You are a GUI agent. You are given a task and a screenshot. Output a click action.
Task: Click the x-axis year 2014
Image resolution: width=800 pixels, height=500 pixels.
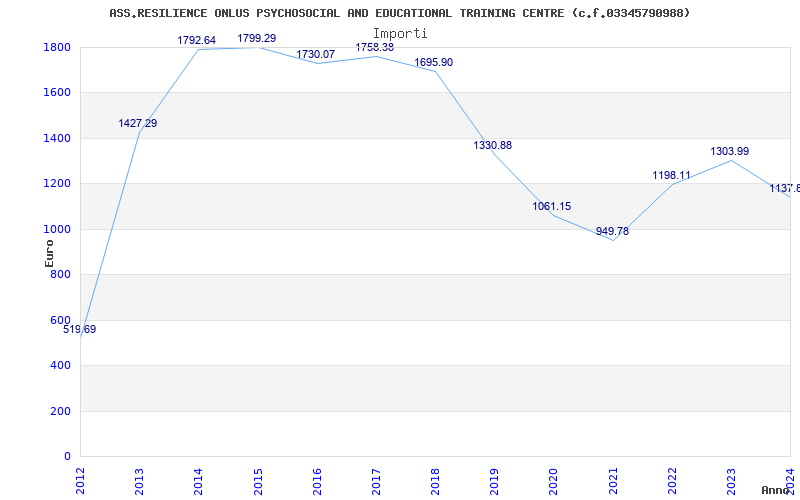(198, 481)
